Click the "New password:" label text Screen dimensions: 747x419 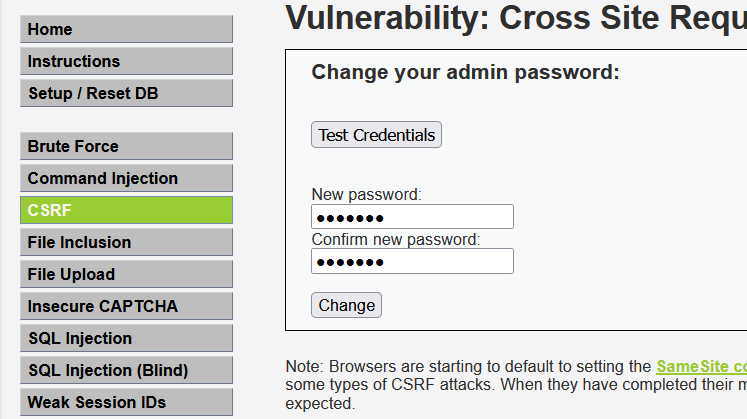(366, 194)
